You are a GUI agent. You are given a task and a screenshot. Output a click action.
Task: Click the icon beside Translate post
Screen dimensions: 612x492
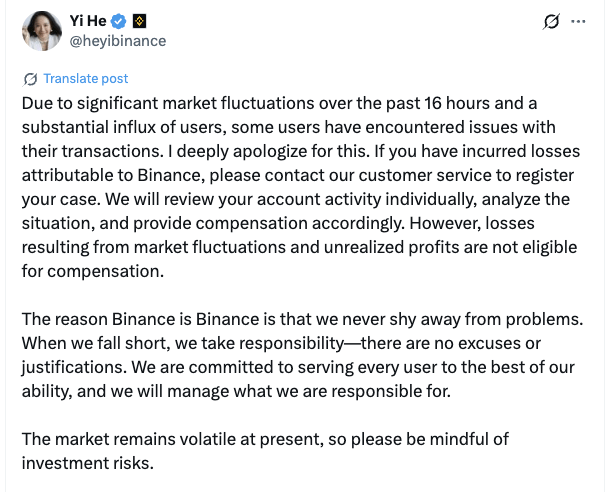[x=30, y=79]
